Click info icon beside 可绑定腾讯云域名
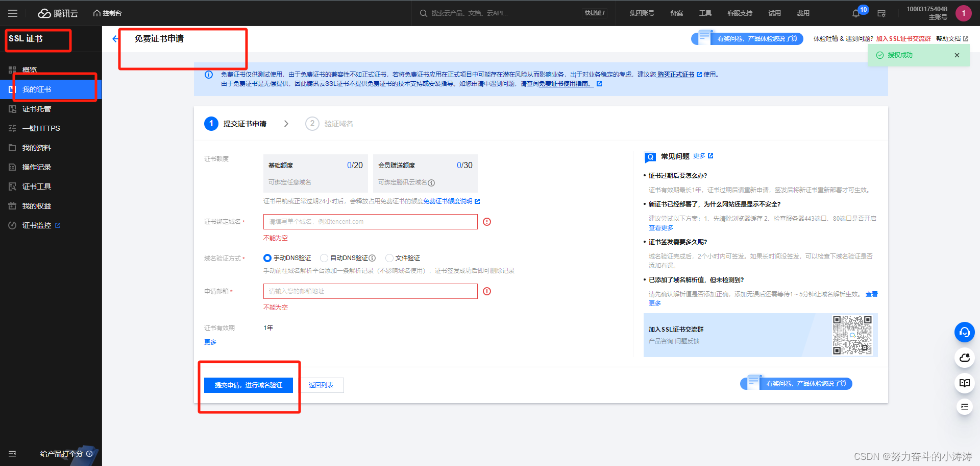Viewport: 980px width, 466px height. (x=431, y=183)
